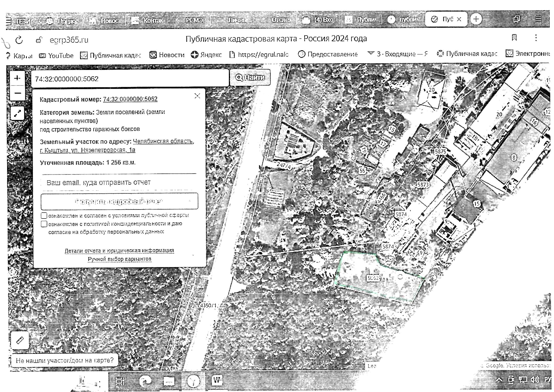
Task: Open the Новости VK bookmark
Action: coord(167,55)
